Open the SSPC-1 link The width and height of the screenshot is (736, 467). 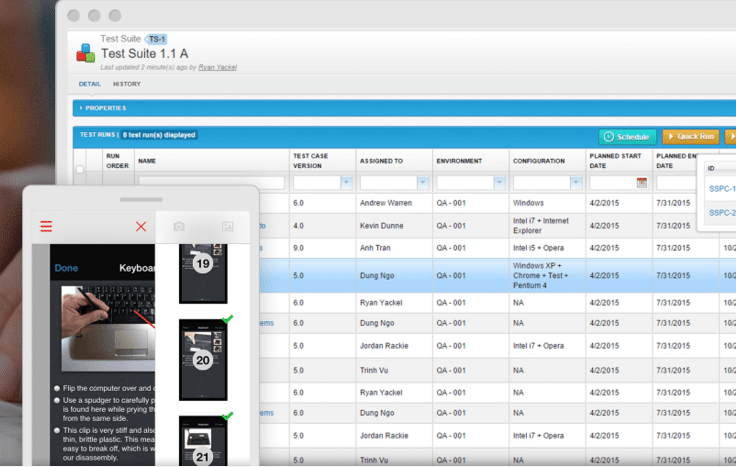pos(722,189)
